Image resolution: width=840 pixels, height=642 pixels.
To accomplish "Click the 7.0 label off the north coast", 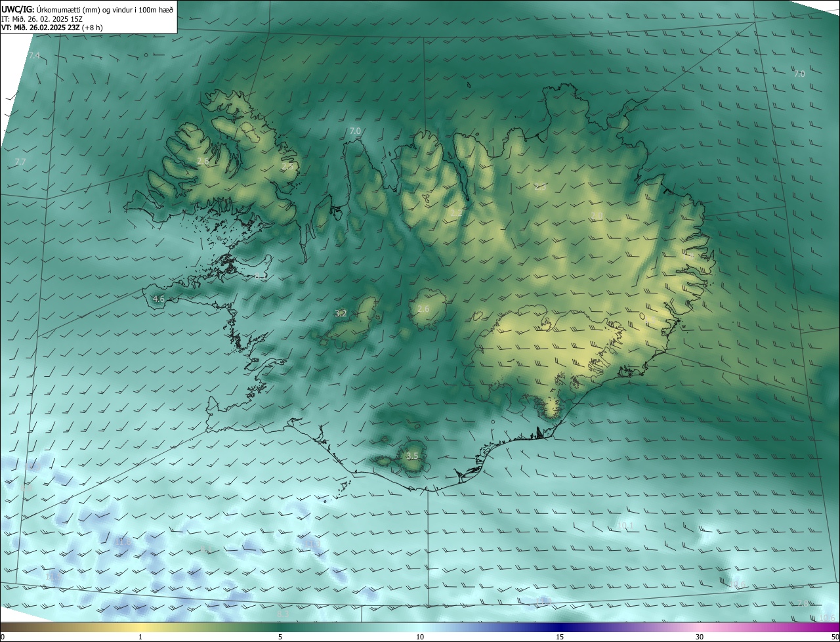I will 355,131.
